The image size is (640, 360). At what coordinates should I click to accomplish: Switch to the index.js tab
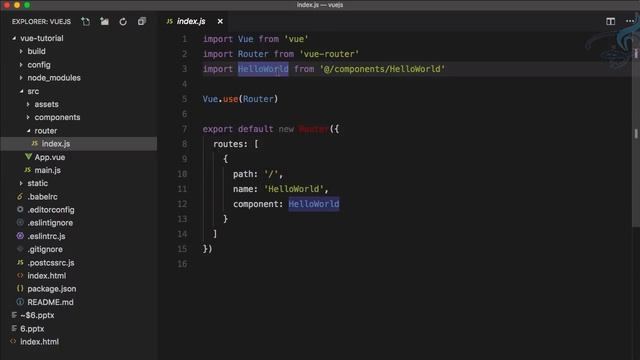191,21
